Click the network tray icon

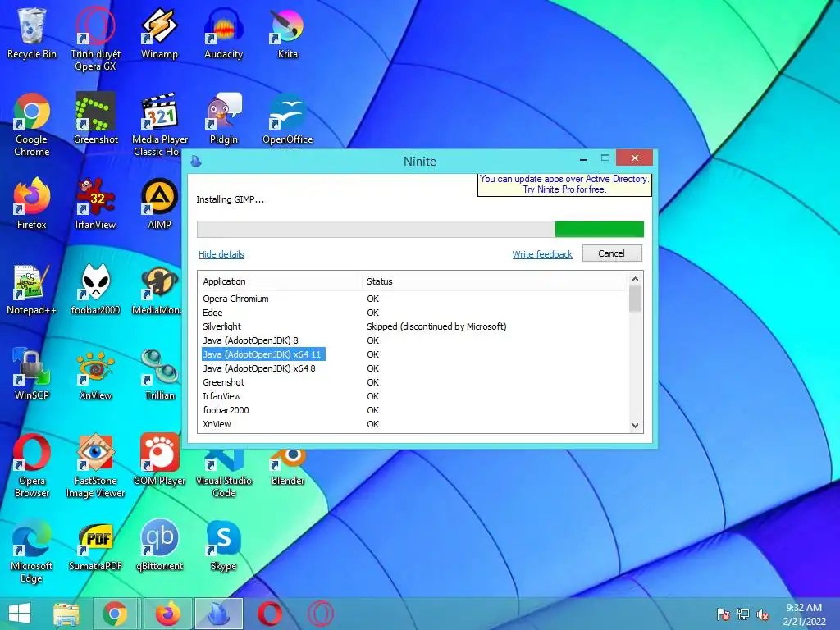[x=743, y=614]
